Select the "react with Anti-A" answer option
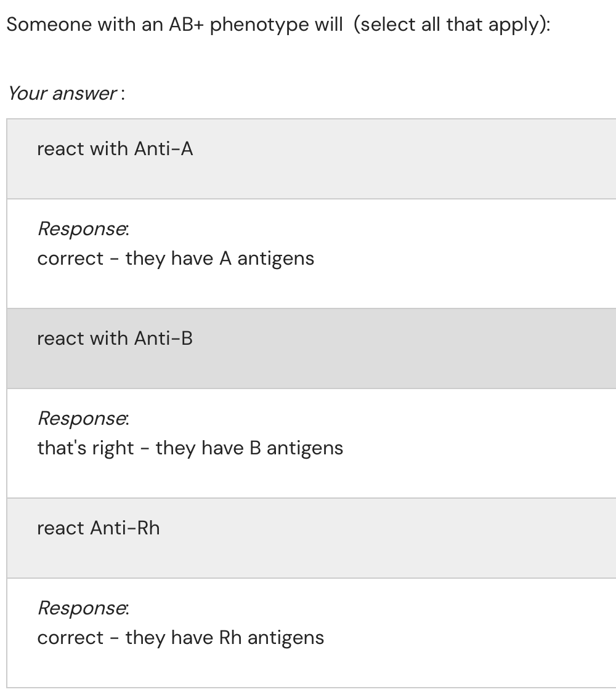Screen dimensions: 616x692 click(115, 149)
